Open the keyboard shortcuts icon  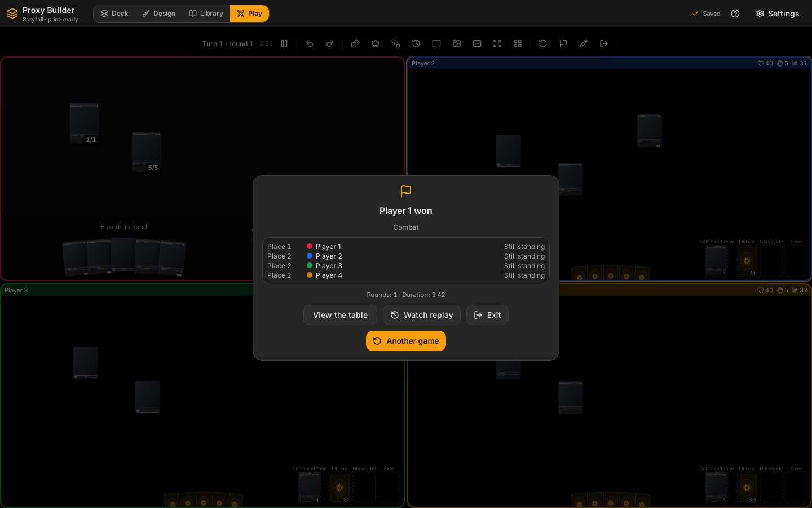pyautogui.click(x=477, y=43)
